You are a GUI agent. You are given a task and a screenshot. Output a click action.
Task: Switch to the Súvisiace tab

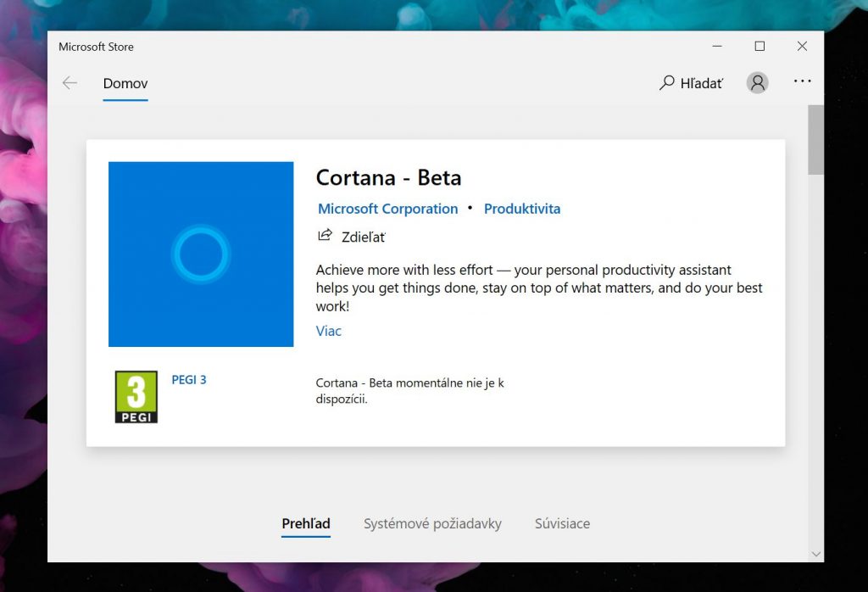click(563, 524)
